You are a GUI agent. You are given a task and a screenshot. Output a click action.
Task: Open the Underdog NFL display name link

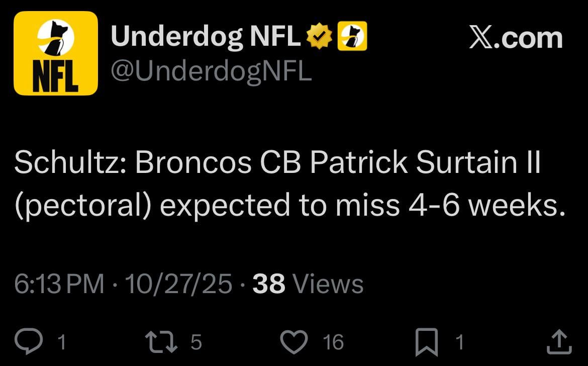tap(205, 38)
